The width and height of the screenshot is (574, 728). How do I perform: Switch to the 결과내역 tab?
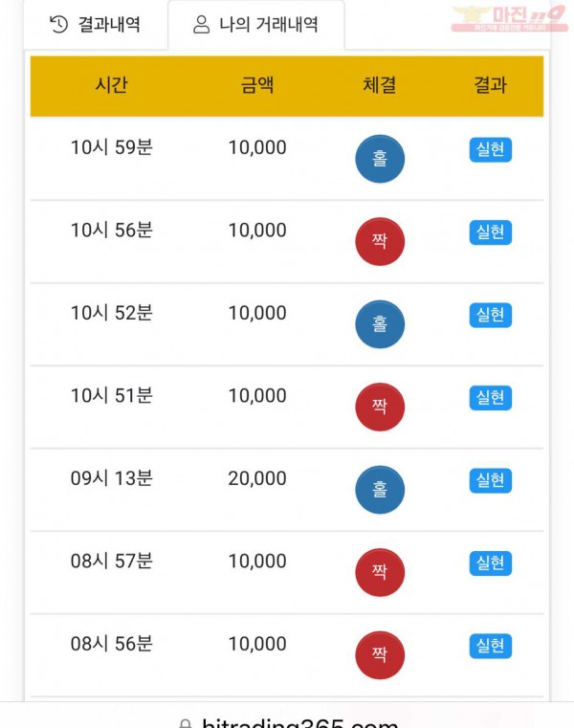click(x=96, y=25)
